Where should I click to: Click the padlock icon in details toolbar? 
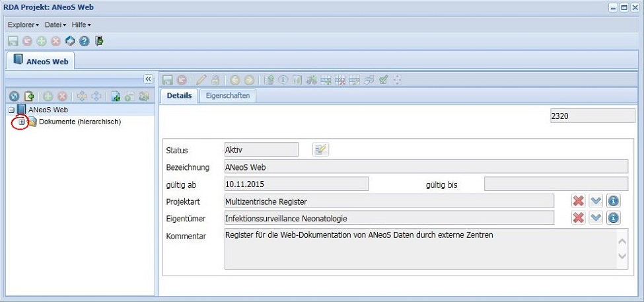click(215, 80)
